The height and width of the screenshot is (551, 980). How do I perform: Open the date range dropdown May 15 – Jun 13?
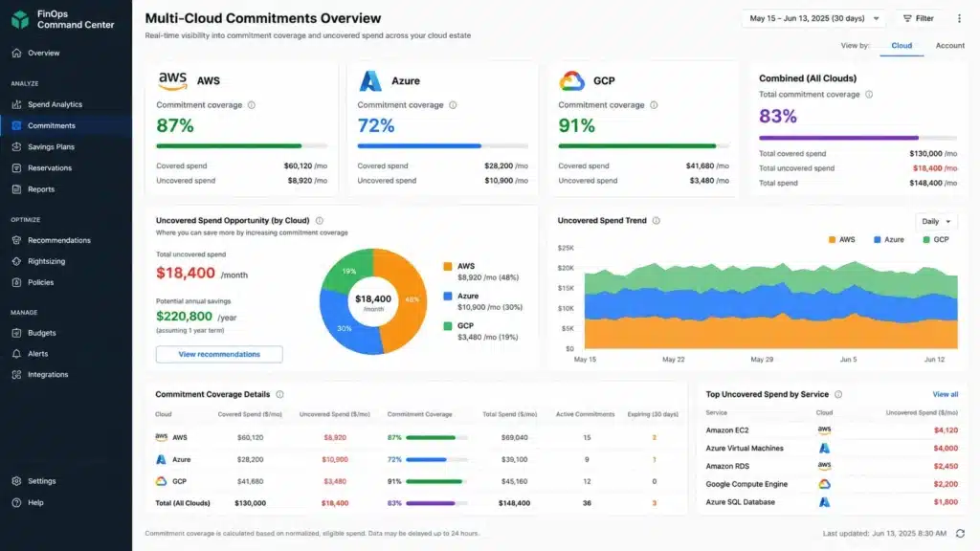pyautogui.click(x=814, y=19)
